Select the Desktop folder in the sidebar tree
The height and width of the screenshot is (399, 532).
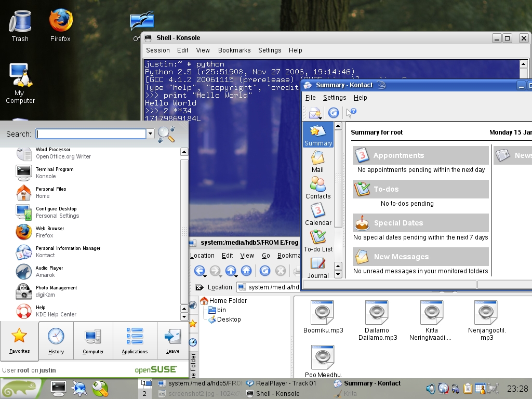[x=229, y=320]
